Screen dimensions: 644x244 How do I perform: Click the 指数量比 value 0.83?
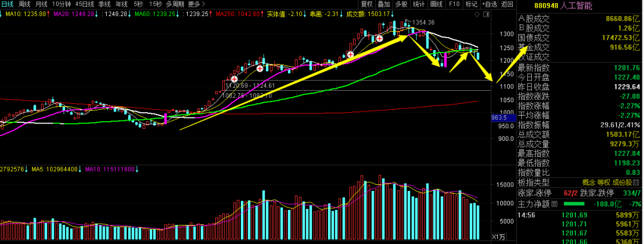633,172
